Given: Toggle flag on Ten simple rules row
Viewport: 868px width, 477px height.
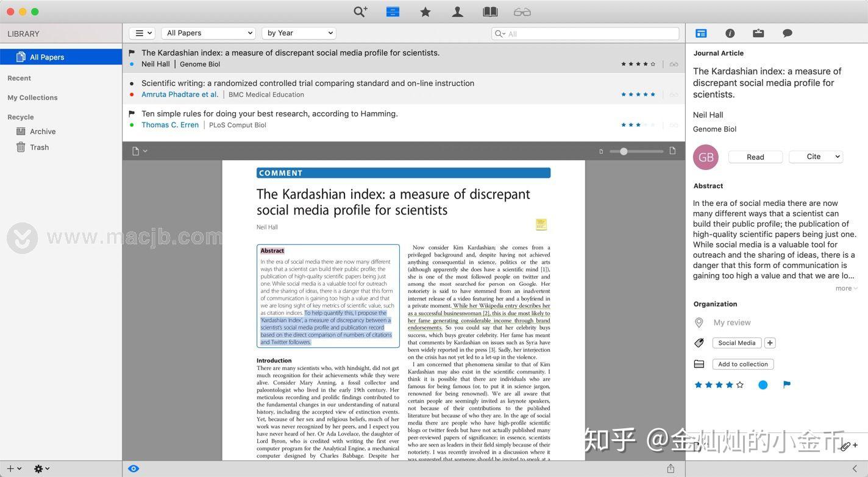Looking at the screenshot, I should pos(132,114).
